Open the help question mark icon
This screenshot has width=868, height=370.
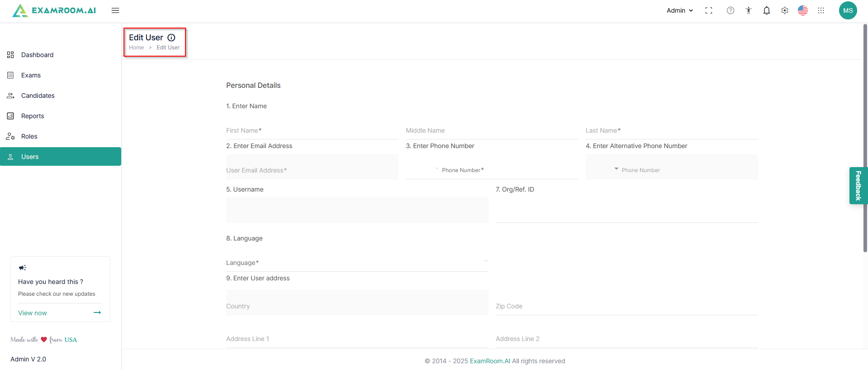tap(730, 10)
